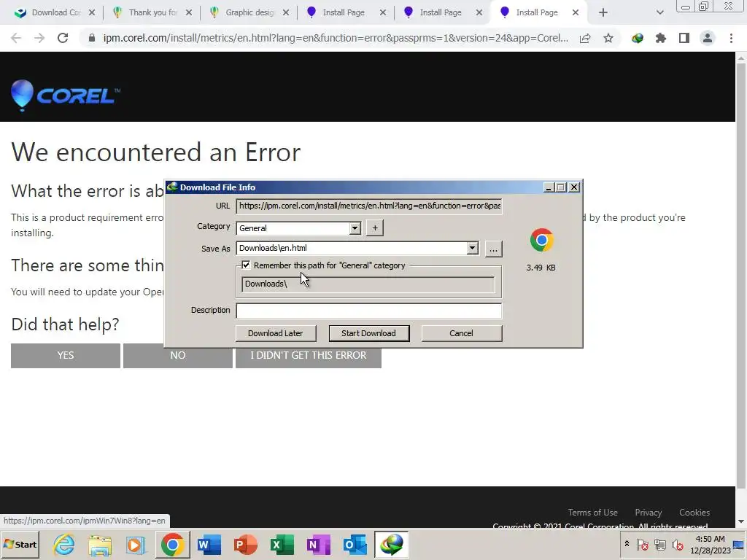747x560 pixels.
Task: Expand the Category dropdown arrow
Action: point(355,228)
